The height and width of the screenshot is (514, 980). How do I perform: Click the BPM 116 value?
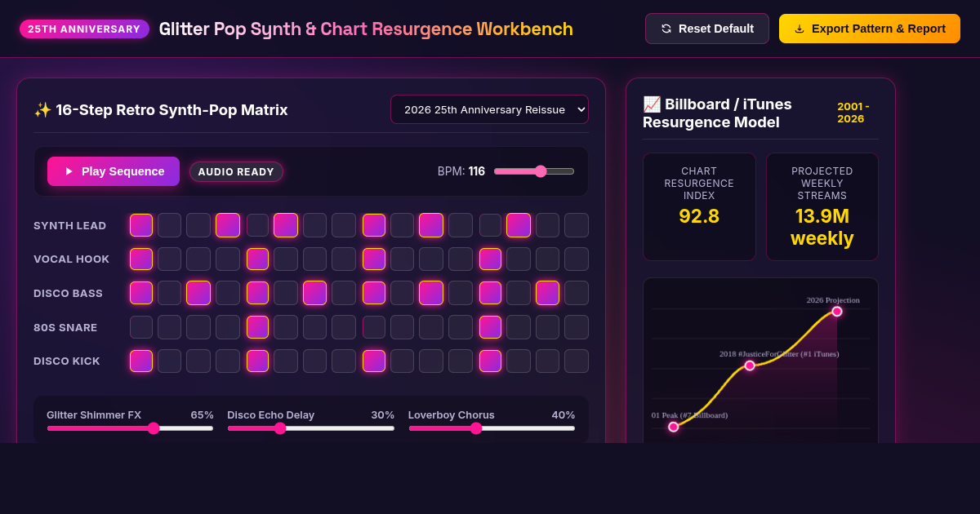pos(477,171)
